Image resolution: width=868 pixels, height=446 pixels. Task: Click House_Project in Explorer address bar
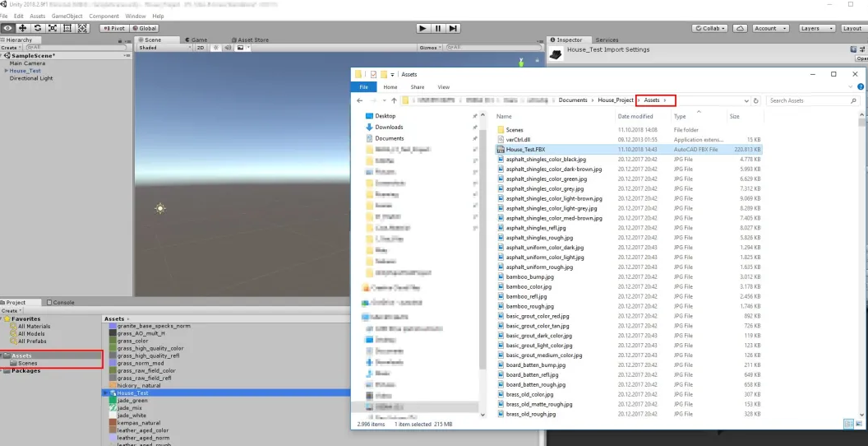(616, 100)
